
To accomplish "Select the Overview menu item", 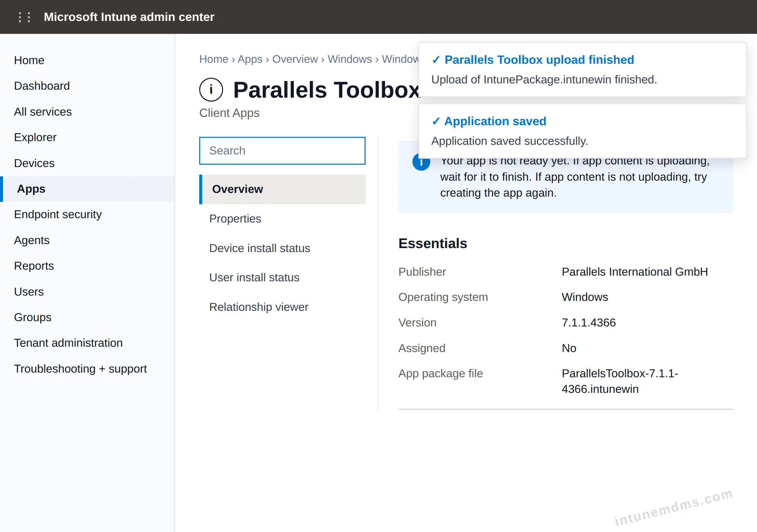I will [282, 189].
